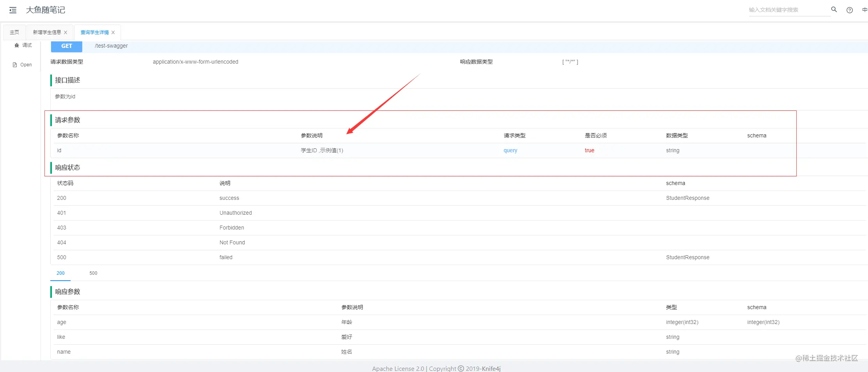Screen dimensions: 868x372
Task: Open the 调试 side tab
Action: [23, 45]
